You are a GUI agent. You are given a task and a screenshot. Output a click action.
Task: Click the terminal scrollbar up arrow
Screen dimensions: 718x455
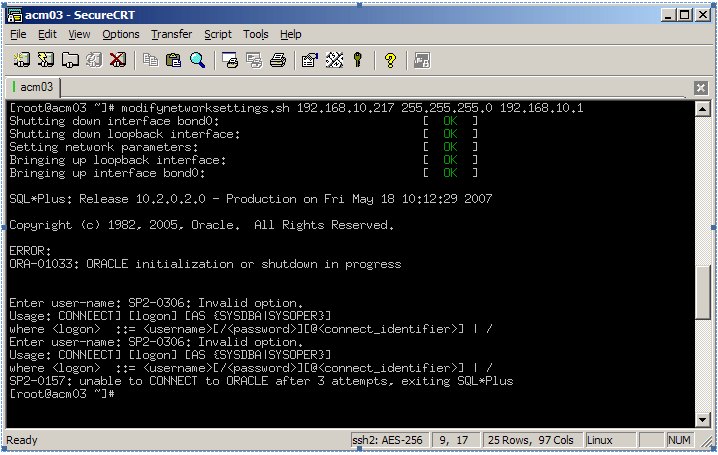(702, 109)
